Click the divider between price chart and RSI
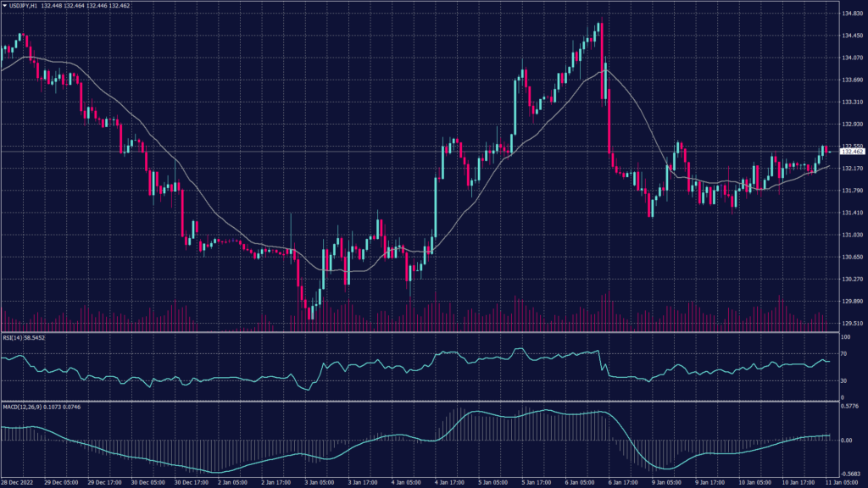868x488 pixels. click(x=415, y=332)
